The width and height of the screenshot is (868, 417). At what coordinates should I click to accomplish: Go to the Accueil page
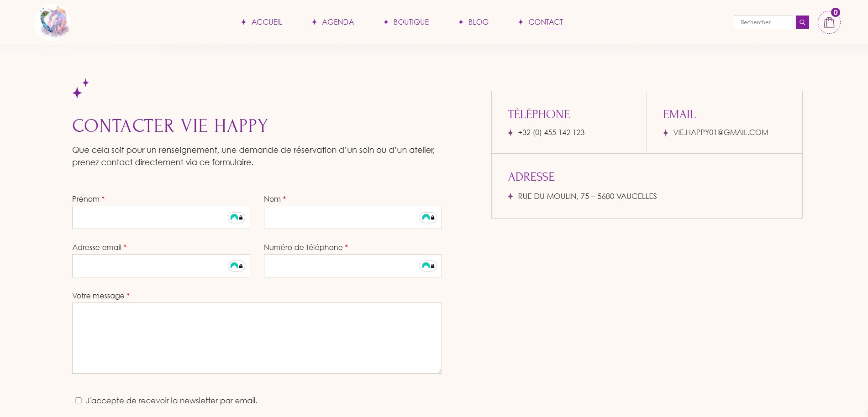267,22
